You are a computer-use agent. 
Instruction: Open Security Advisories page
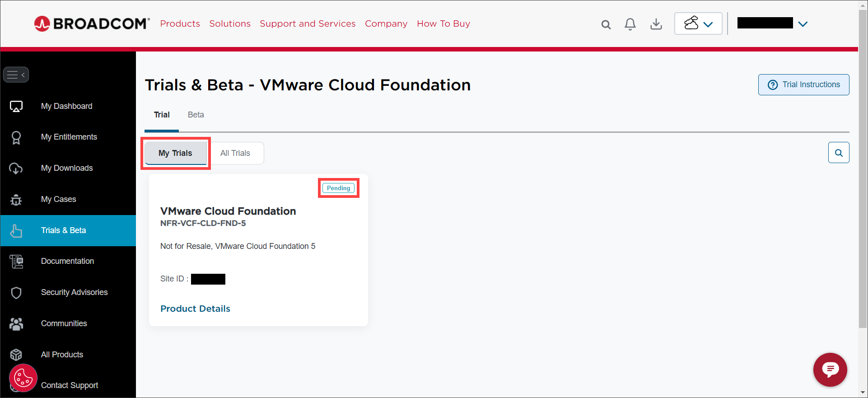coord(74,292)
